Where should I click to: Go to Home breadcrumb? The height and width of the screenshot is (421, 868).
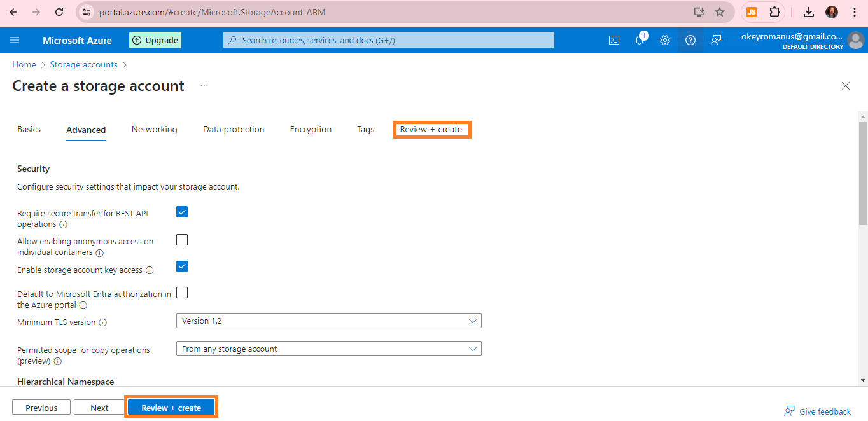pos(24,64)
